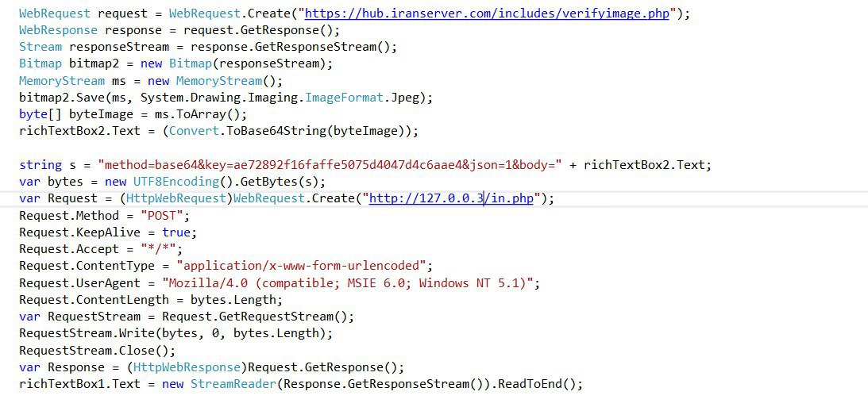Click the line 'Request.Accept = "*/*";'
The width and height of the screenshot is (868, 407).
[x=101, y=249]
